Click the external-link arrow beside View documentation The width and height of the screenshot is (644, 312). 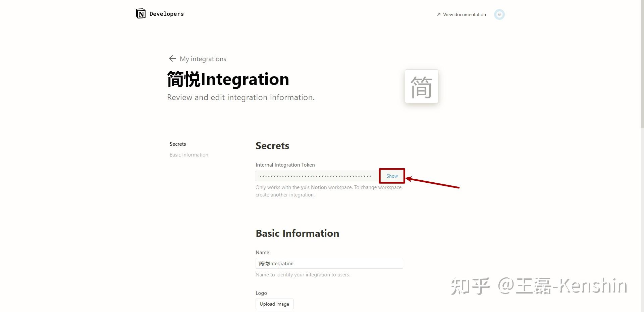[x=439, y=14]
